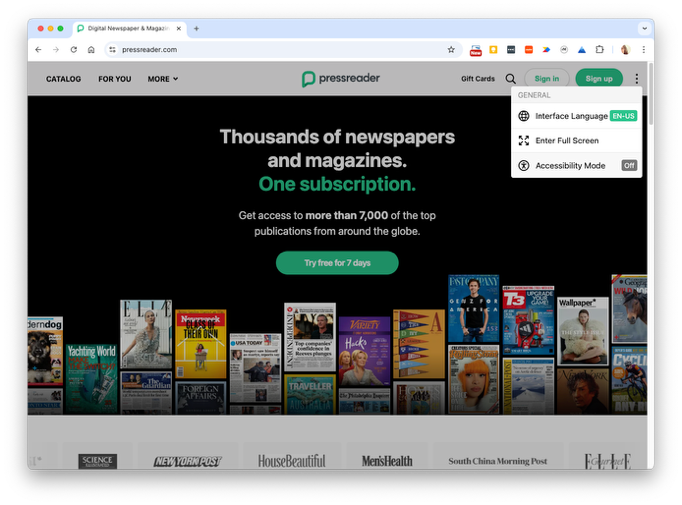682x505 pixels.
Task: Open the dark square extension icon
Action: click(x=511, y=50)
